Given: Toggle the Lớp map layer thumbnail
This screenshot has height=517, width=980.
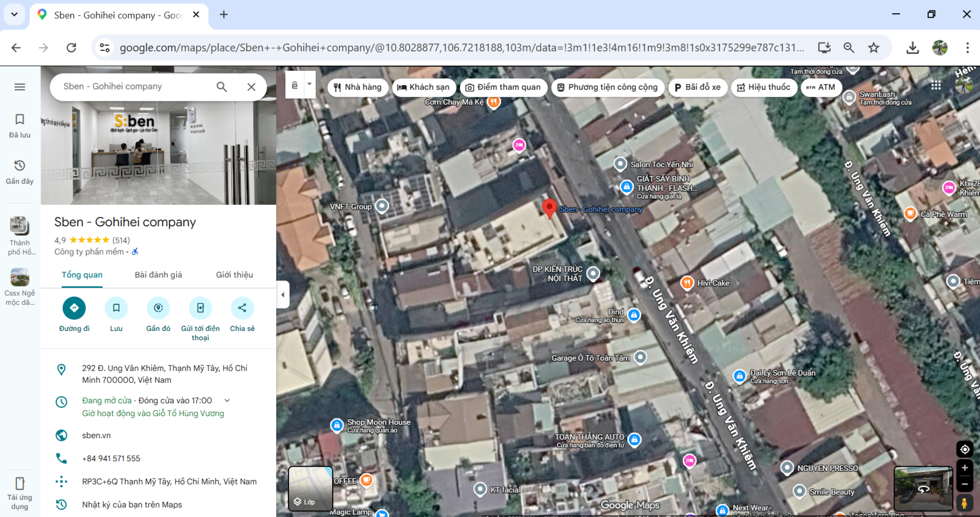Looking at the screenshot, I should (x=311, y=488).
